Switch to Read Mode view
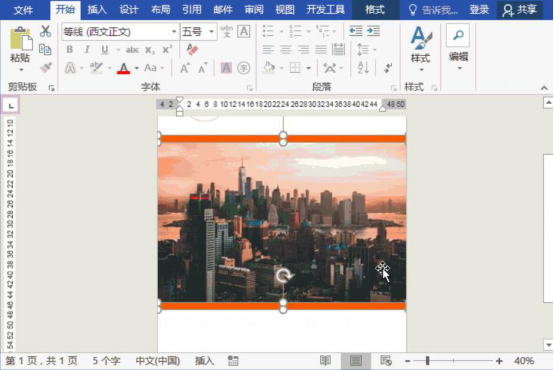This screenshot has height=370, width=554. [325, 361]
